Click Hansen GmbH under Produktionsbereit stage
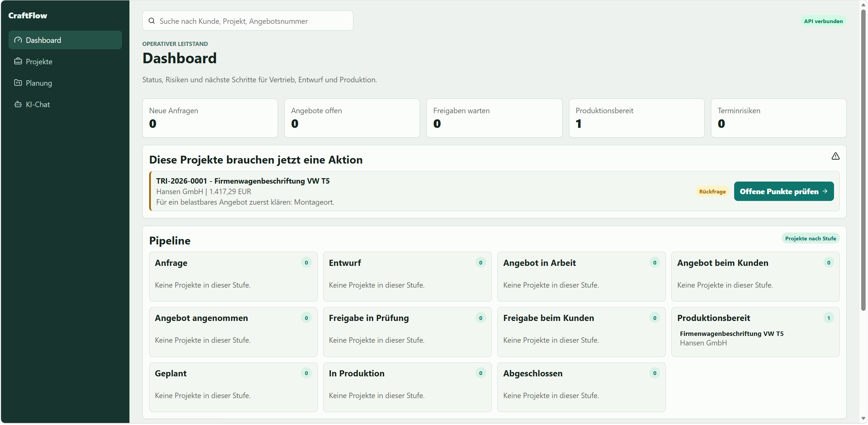 (x=703, y=343)
